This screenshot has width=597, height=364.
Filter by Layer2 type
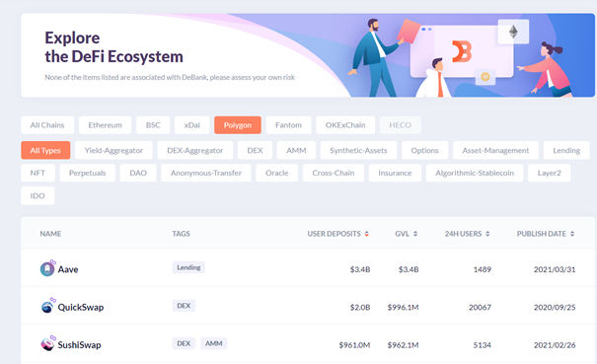click(x=550, y=173)
